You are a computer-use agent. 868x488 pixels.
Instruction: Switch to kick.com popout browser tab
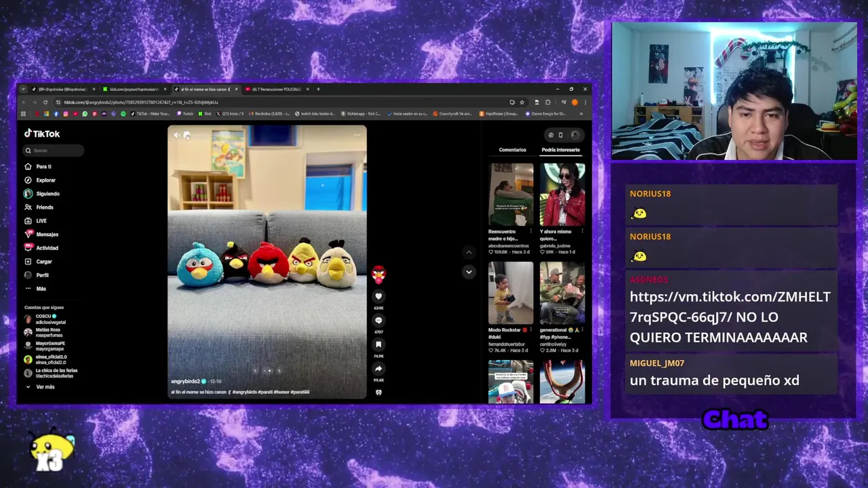134,89
